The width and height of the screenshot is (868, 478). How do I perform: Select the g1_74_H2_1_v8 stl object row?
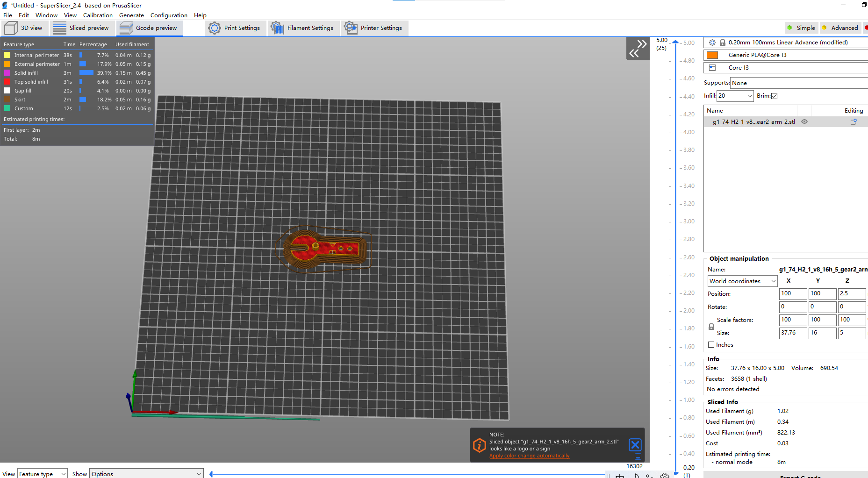tap(786, 122)
